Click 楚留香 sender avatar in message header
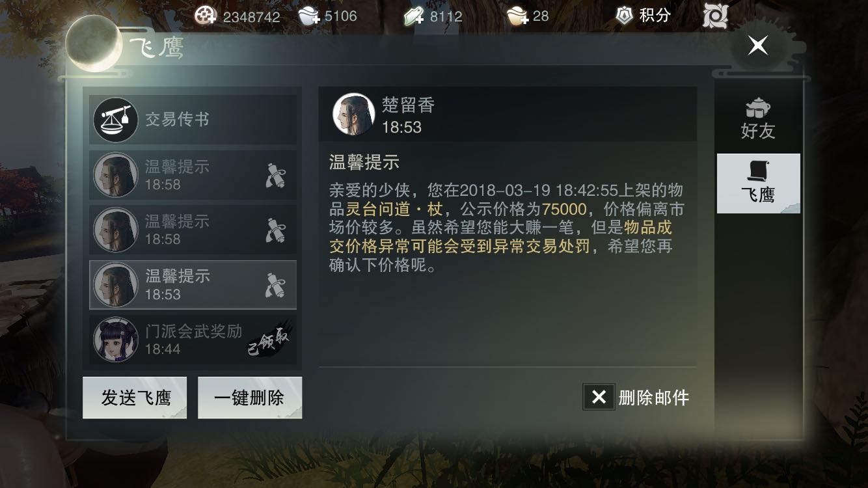 click(x=353, y=114)
